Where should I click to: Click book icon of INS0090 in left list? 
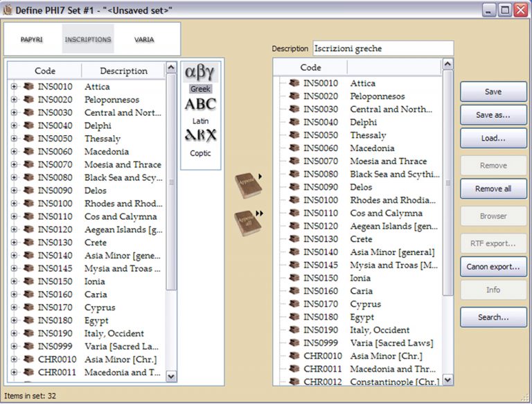(29, 191)
